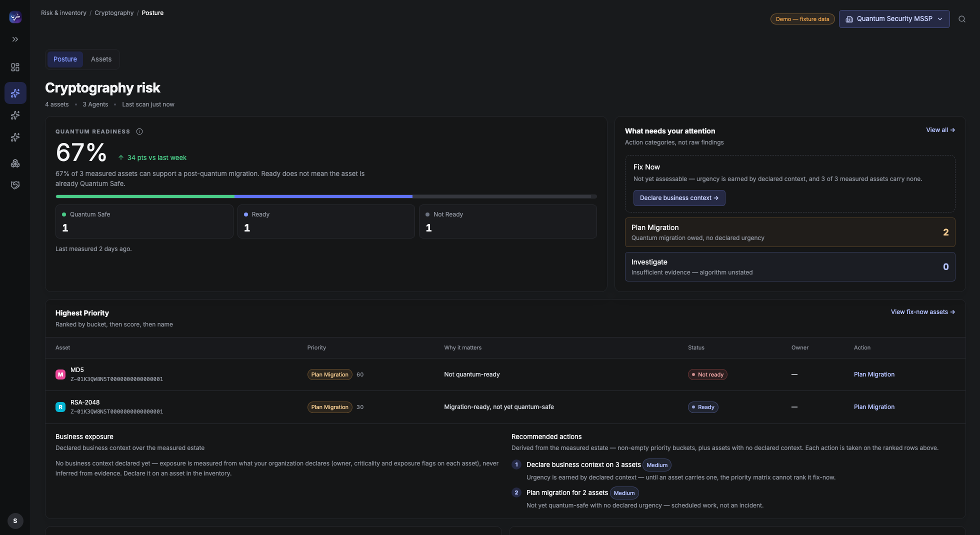Click the 'Not ready' status badge
This screenshot has height=535, width=980.
click(707, 374)
